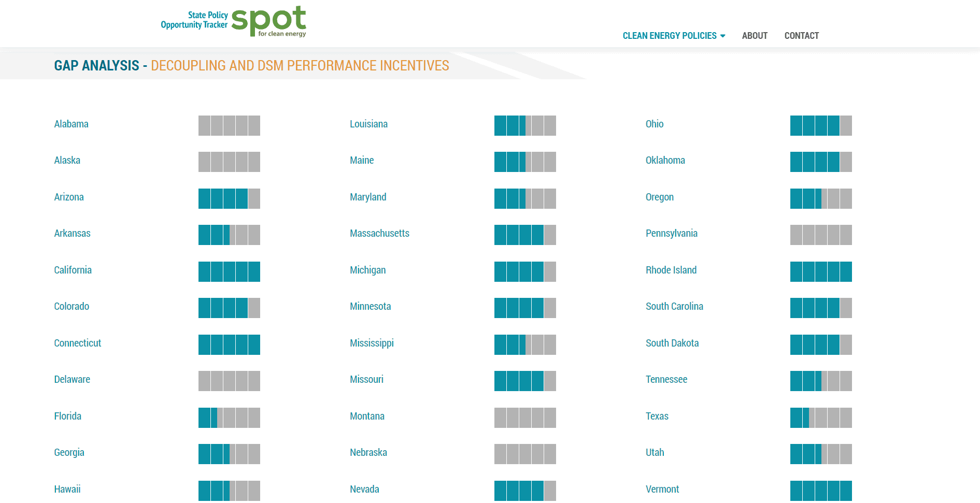Click California's fully filled score bar

click(x=229, y=271)
